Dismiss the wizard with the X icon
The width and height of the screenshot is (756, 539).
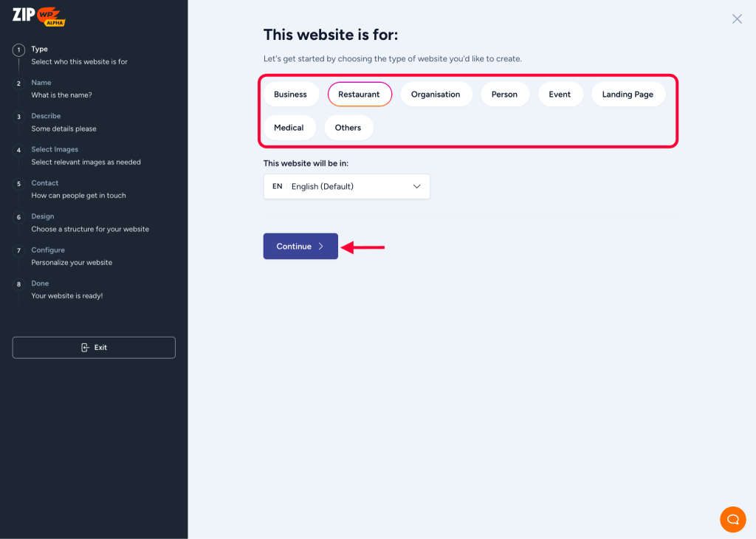pos(736,18)
